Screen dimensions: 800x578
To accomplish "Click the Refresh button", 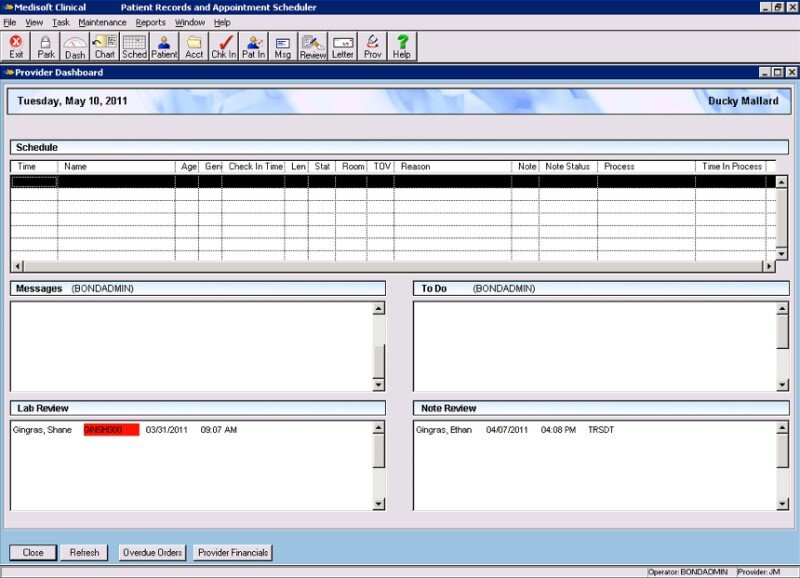I will pyautogui.click(x=84, y=553).
